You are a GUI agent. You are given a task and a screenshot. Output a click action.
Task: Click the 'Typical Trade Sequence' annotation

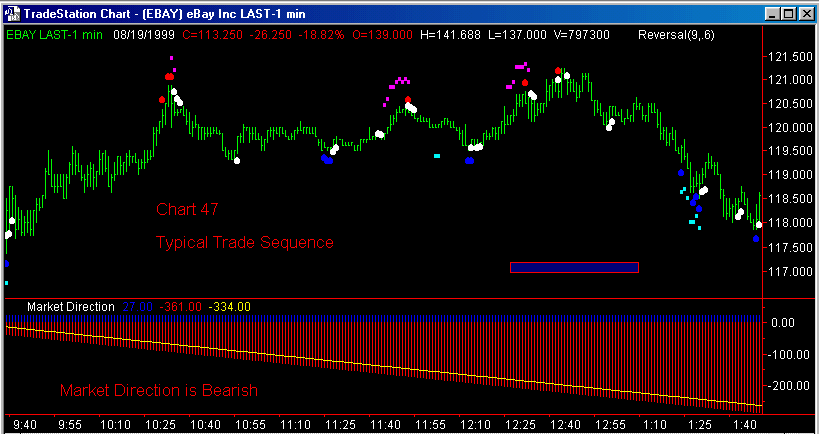coord(244,243)
